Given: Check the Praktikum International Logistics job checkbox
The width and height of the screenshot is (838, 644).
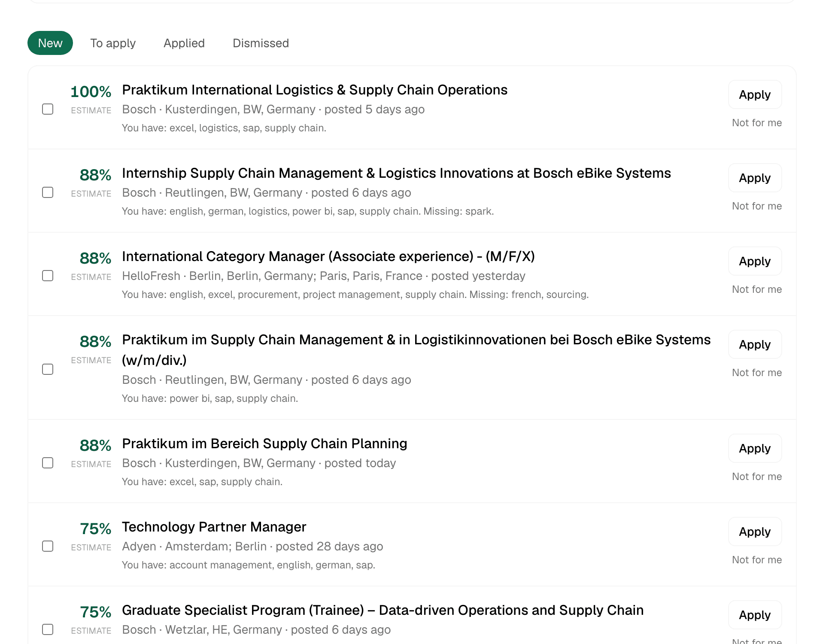Looking at the screenshot, I should 48,109.
